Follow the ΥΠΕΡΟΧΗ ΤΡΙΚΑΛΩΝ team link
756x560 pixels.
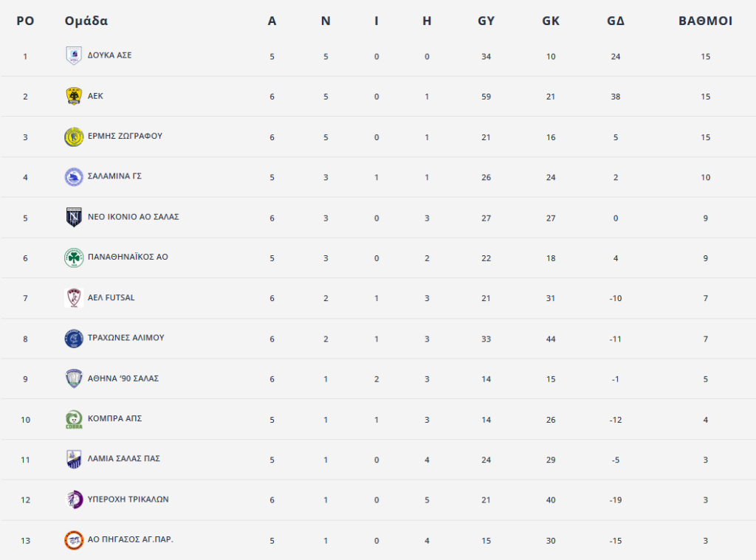coord(128,499)
